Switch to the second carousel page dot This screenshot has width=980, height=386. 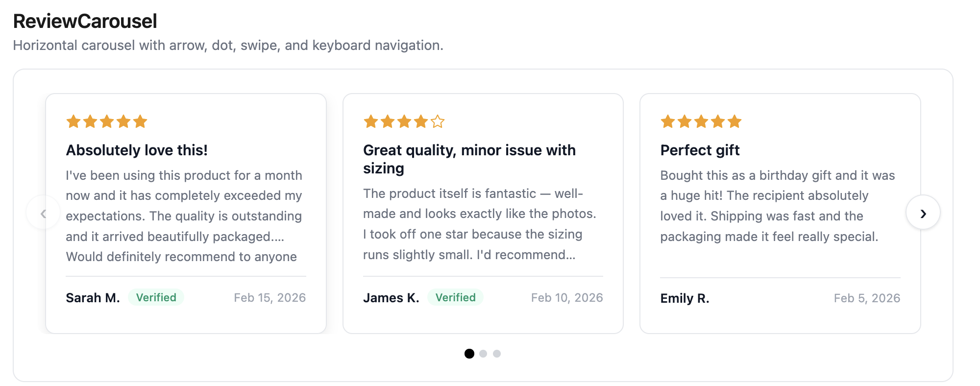[x=484, y=353]
